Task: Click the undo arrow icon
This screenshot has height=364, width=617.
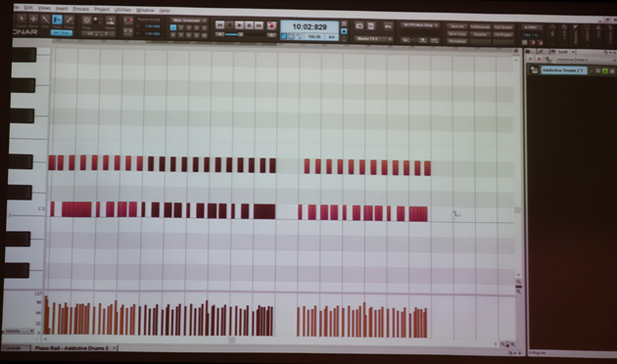Action: pyautogui.click(x=388, y=26)
